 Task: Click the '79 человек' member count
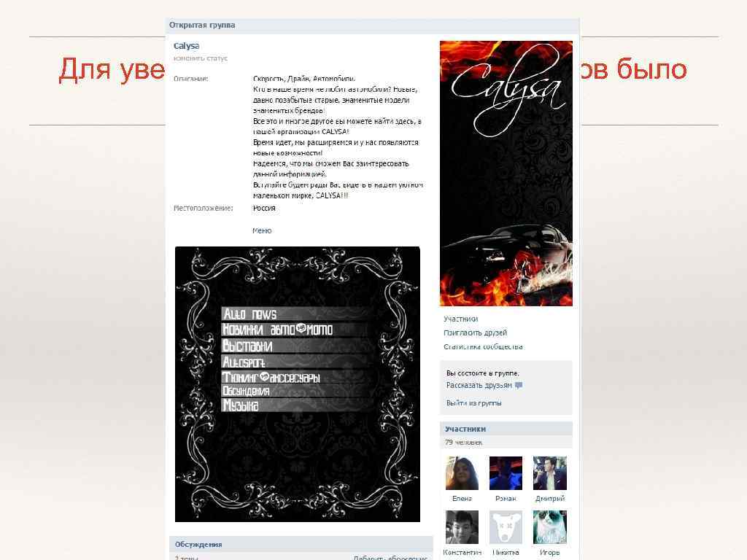463,443
